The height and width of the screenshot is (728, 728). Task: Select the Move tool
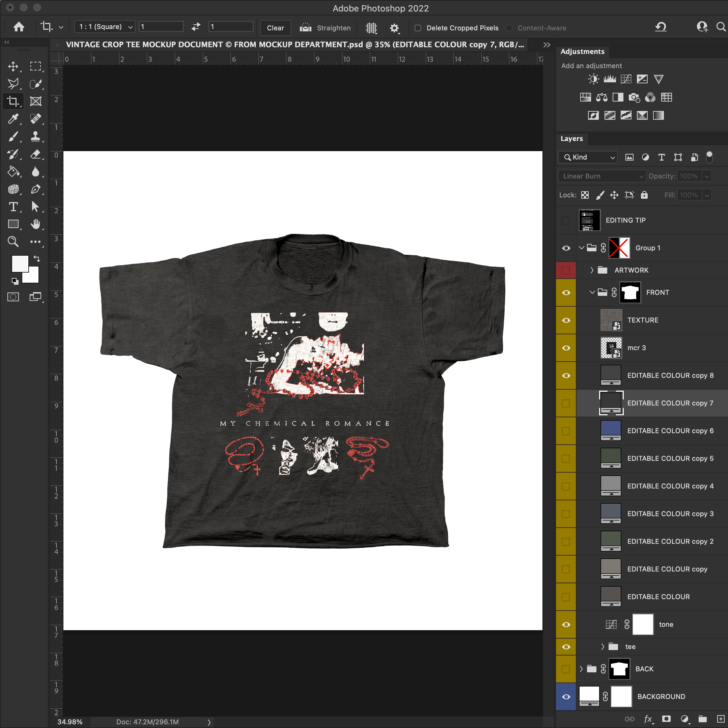coord(13,66)
